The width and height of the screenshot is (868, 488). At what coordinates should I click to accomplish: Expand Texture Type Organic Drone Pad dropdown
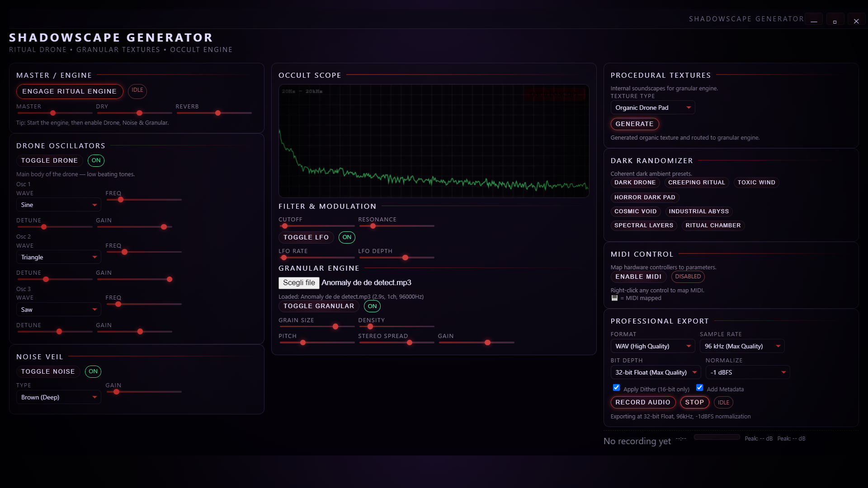652,108
